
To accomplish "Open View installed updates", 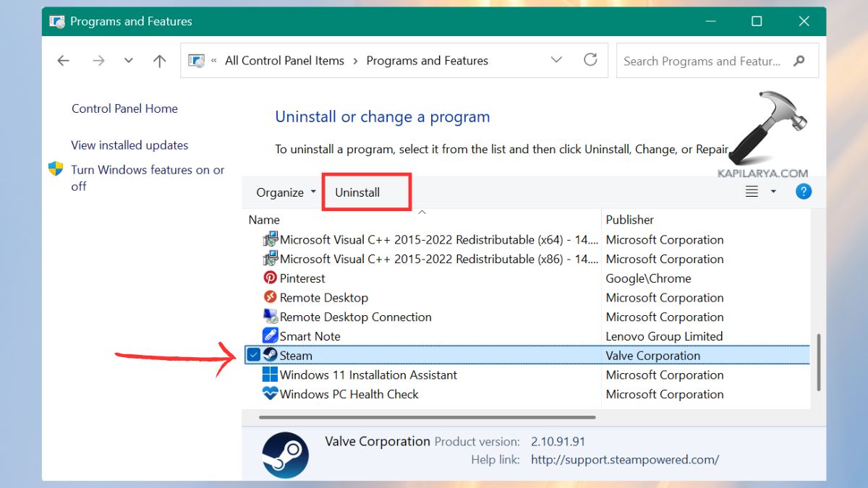I will click(x=129, y=145).
